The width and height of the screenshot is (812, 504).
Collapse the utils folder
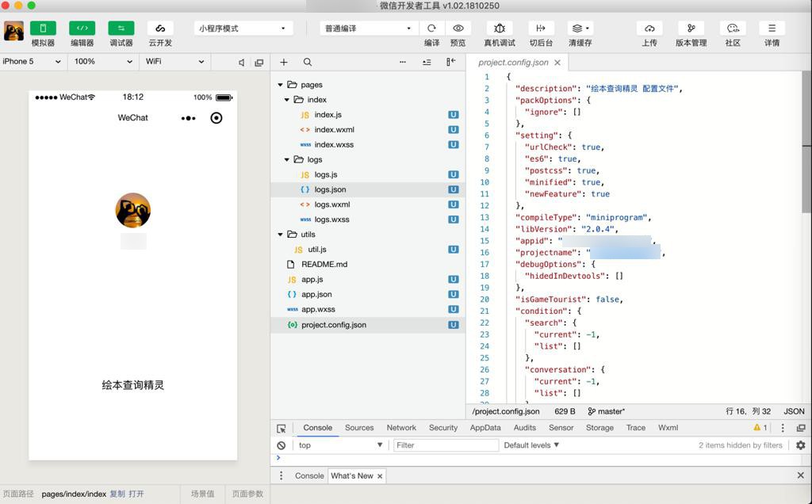coord(280,235)
